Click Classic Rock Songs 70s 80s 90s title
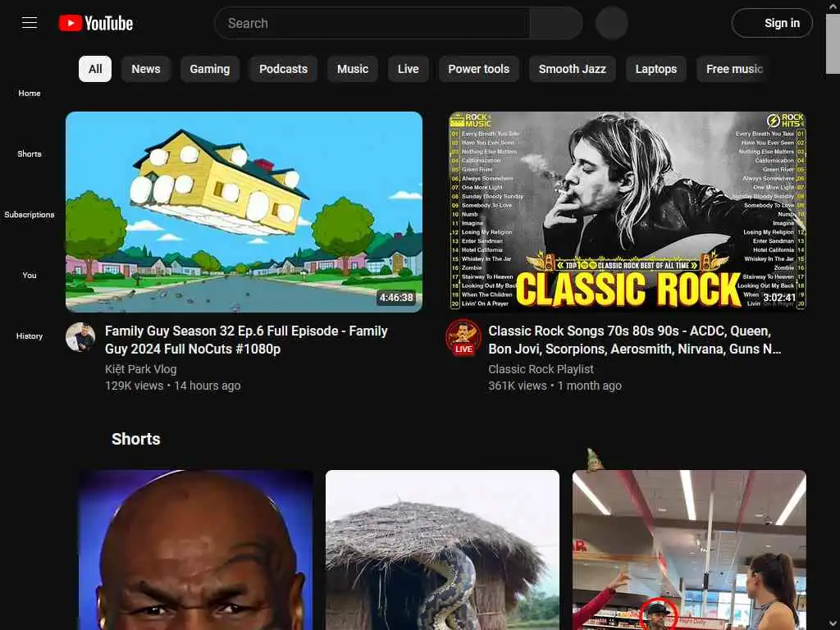The width and height of the screenshot is (840, 630). 635,340
